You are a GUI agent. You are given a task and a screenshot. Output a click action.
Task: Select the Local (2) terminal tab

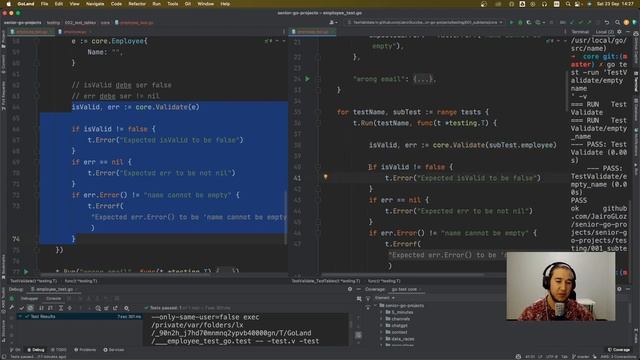[604, 32]
